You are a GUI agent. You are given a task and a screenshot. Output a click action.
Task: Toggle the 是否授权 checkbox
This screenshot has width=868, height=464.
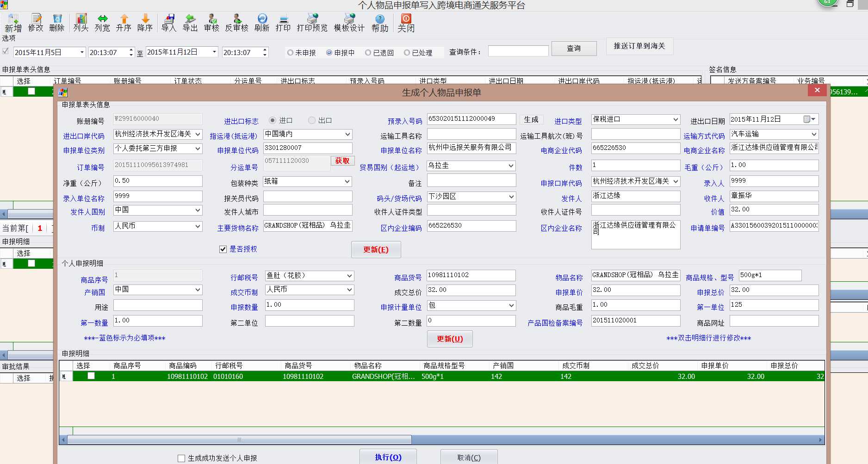tap(223, 249)
